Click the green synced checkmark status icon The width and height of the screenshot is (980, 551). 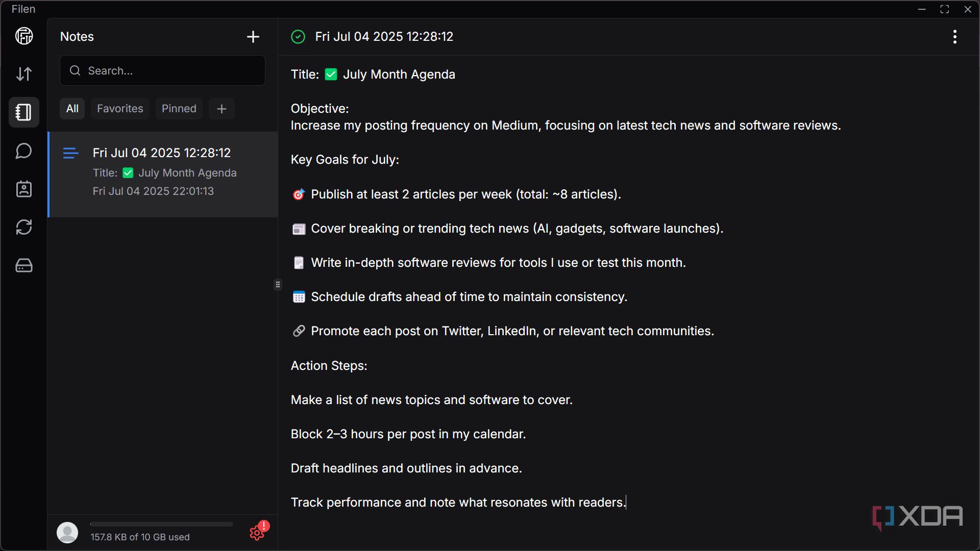298,37
